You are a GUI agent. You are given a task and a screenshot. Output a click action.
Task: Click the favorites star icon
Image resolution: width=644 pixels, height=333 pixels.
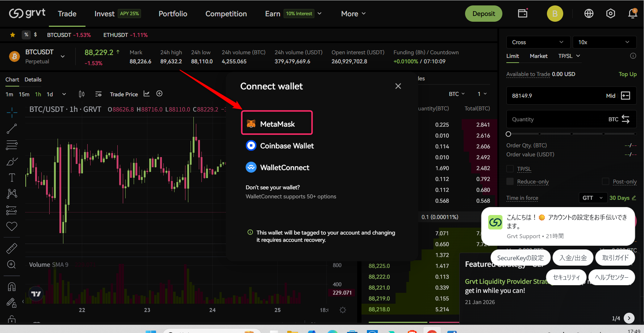point(13,35)
